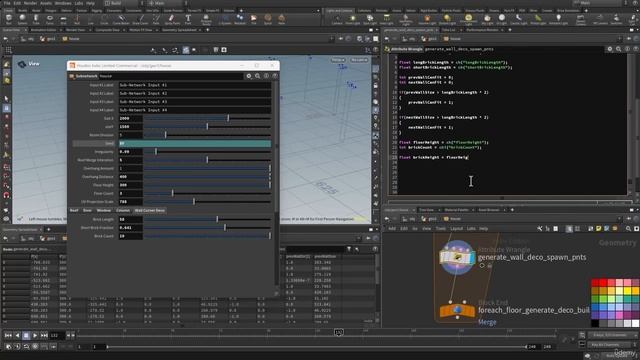Click the Point Light shelf tool
640x360 pixels.
353,19
